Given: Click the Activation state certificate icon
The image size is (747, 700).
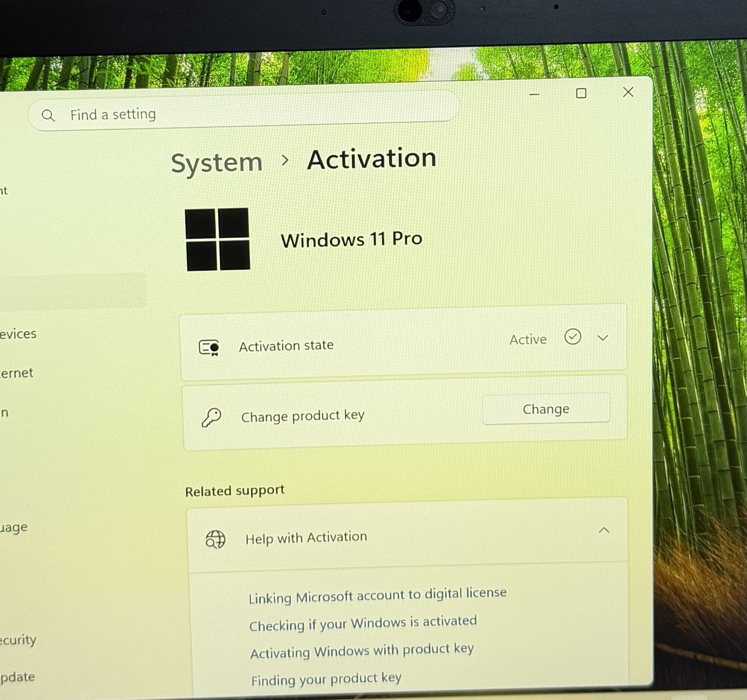Looking at the screenshot, I should pos(209,348).
